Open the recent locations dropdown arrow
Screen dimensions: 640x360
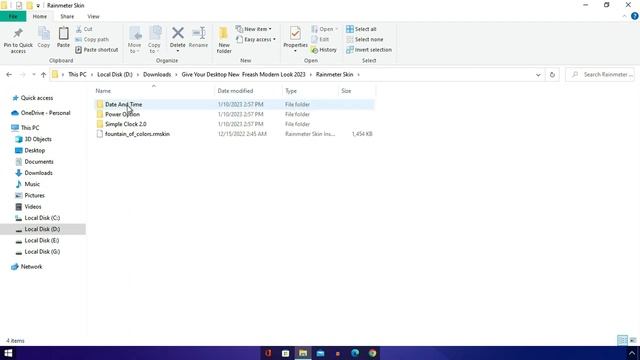tap(33, 75)
